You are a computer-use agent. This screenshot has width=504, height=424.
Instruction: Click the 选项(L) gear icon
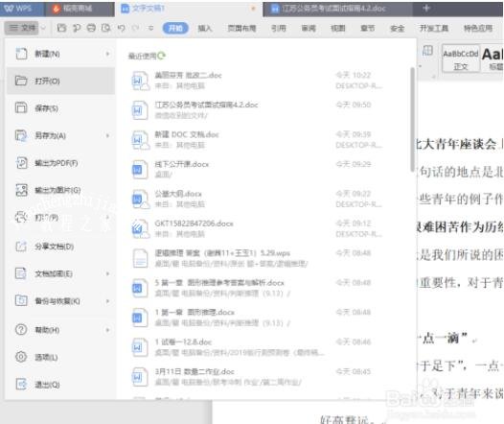tap(21, 357)
